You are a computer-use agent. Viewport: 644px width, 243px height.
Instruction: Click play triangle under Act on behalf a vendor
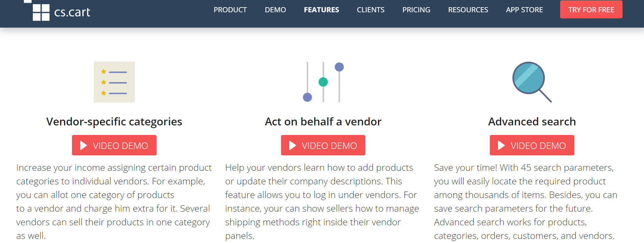[x=292, y=146]
